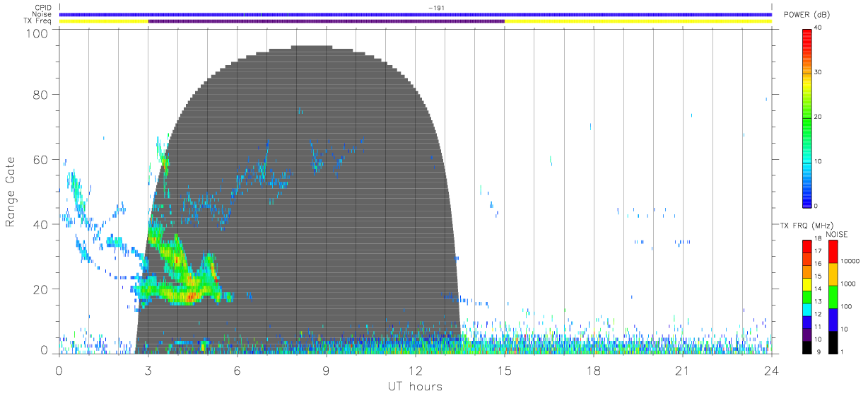Click the CPID label at top left
The height and width of the screenshot is (401, 868).
(x=44, y=8)
